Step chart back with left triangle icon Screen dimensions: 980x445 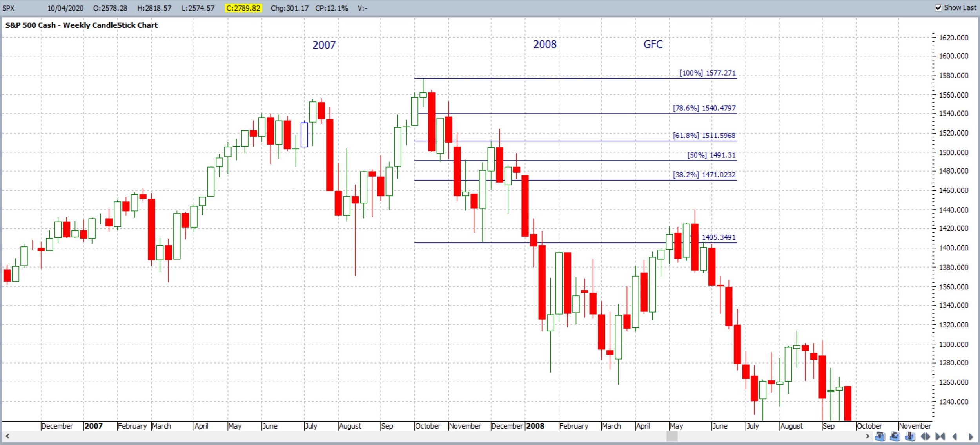(955, 436)
